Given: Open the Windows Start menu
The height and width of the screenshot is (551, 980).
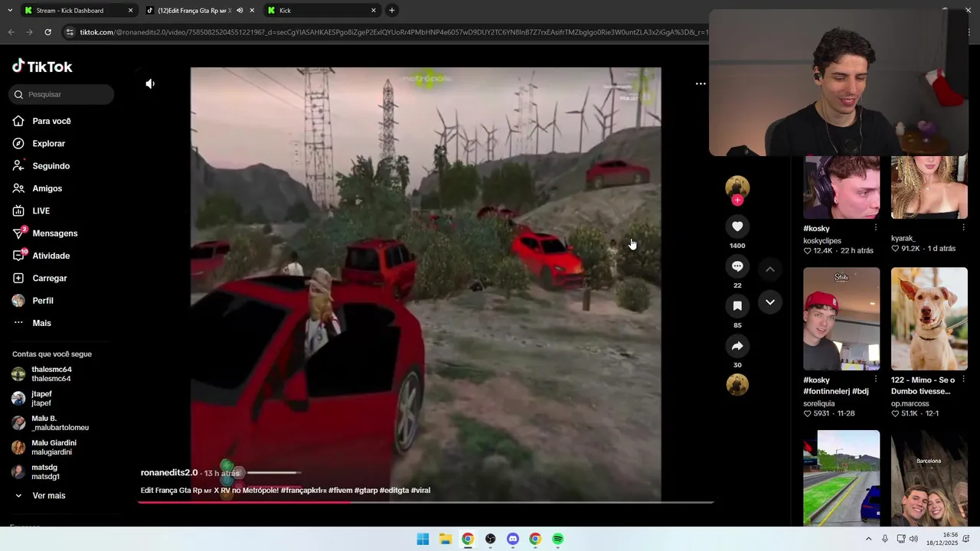Looking at the screenshot, I should (423, 539).
